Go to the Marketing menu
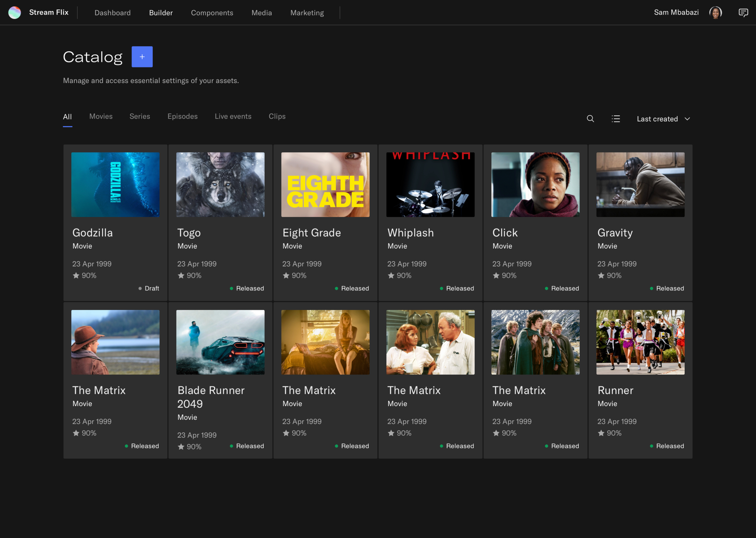The height and width of the screenshot is (538, 756). [307, 13]
